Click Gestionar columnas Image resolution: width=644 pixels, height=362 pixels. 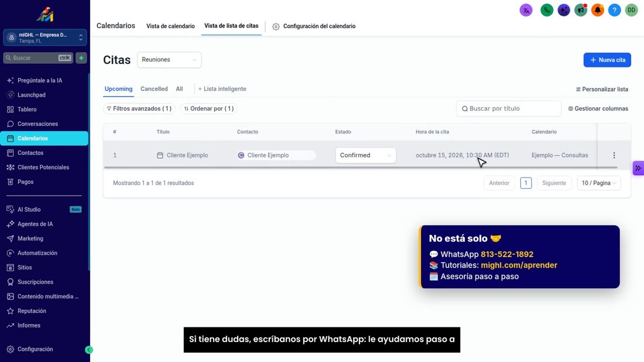click(598, 108)
